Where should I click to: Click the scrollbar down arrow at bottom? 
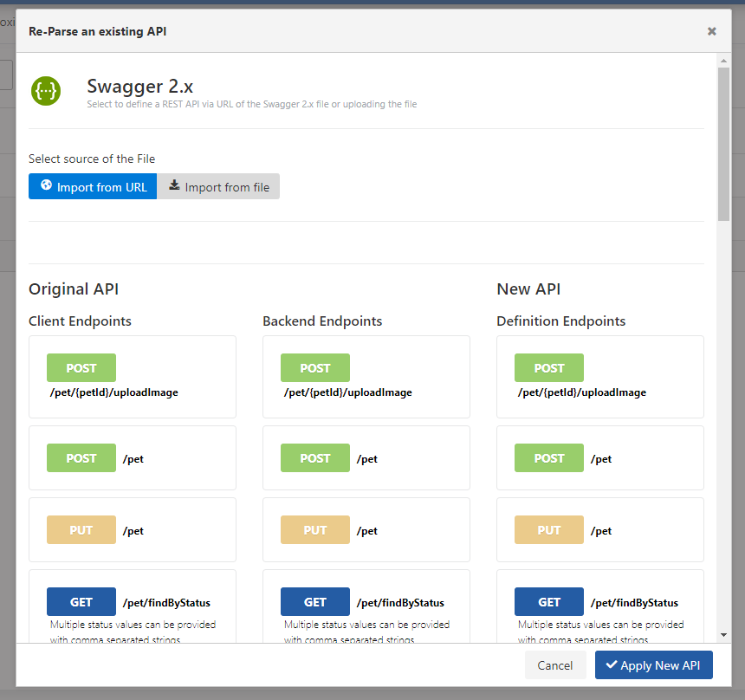[x=723, y=637]
